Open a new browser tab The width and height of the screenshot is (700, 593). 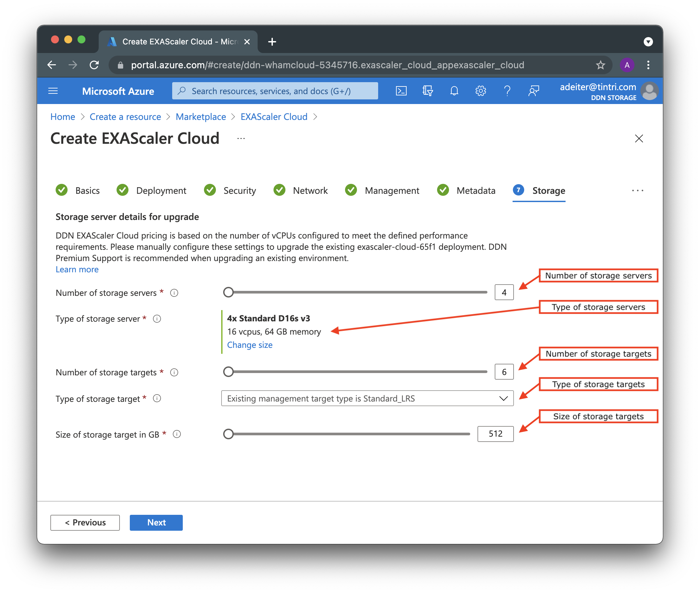[272, 42]
